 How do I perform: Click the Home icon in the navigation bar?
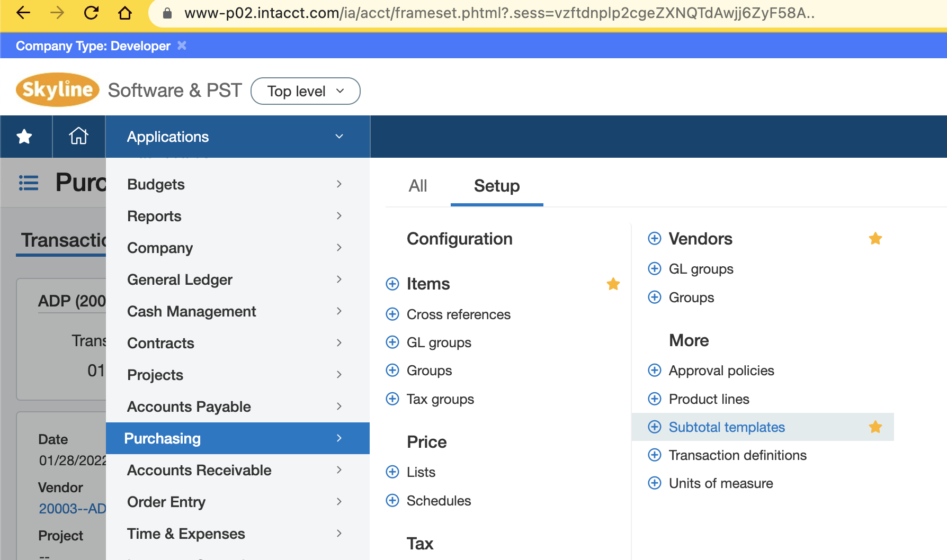coord(78,136)
